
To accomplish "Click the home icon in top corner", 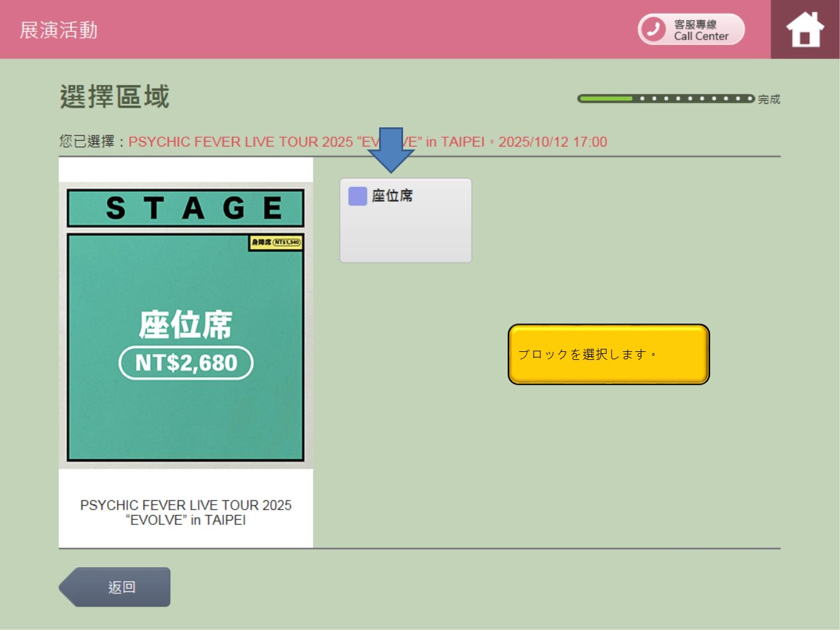I will click(x=805, y=30).
